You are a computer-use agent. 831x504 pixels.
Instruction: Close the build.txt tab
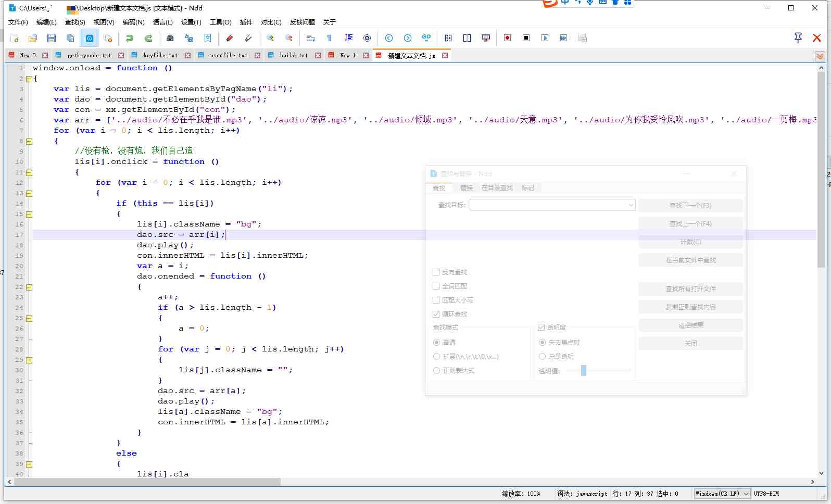click(318, 55)
